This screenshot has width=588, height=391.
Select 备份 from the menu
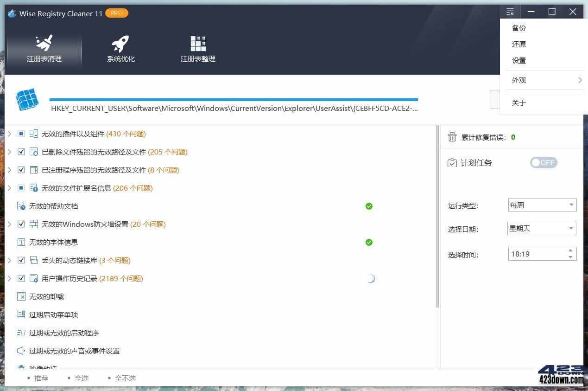519,28
